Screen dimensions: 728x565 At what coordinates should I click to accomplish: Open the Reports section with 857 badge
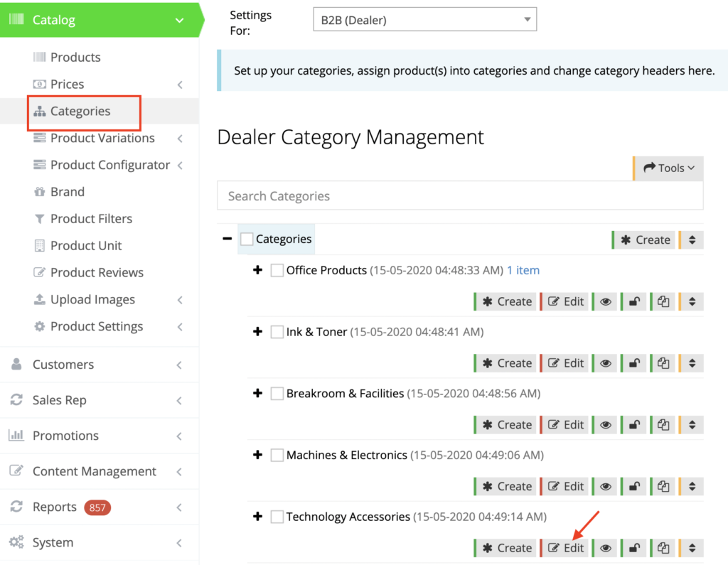click(x=100, y=507)
